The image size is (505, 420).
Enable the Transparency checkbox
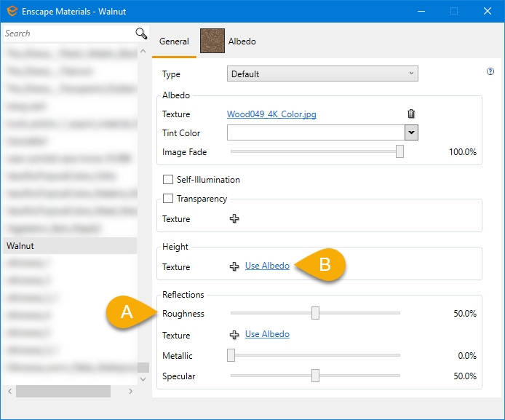coord(168,199)
